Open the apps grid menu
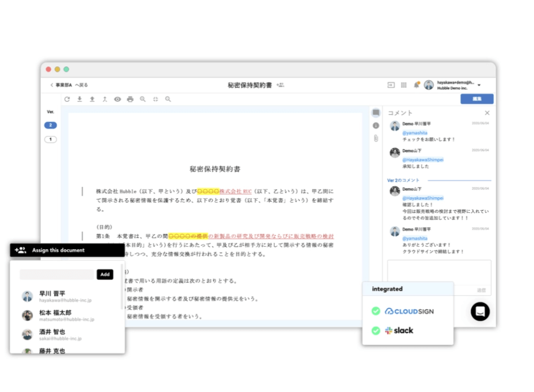 (404, 85)
